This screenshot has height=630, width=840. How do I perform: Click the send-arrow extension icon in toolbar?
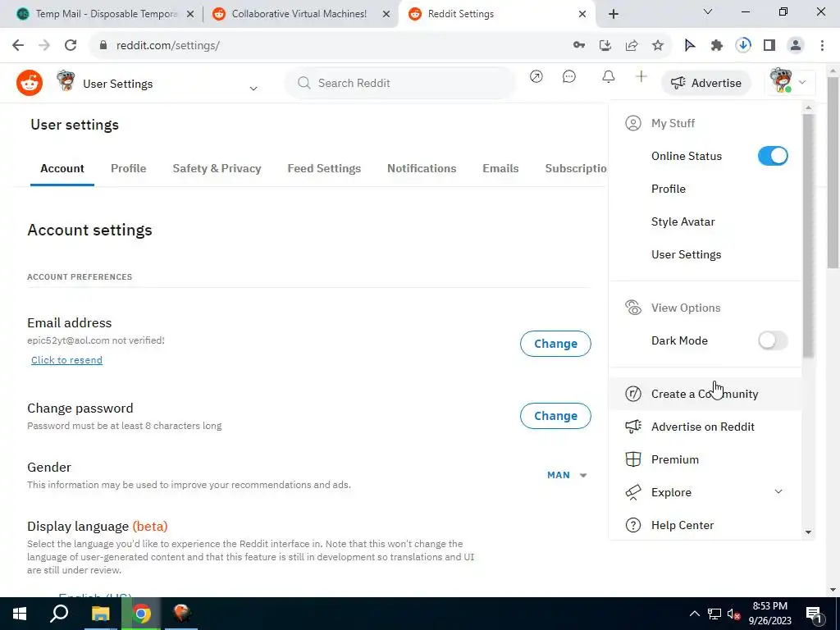pyautogui.click(x=690, y=45)
